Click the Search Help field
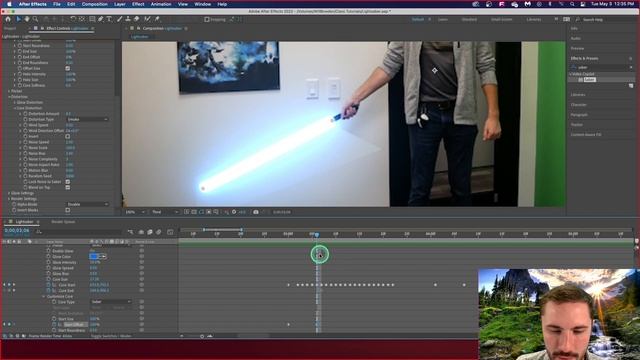 pyautogui.click(x=605, y=19)
